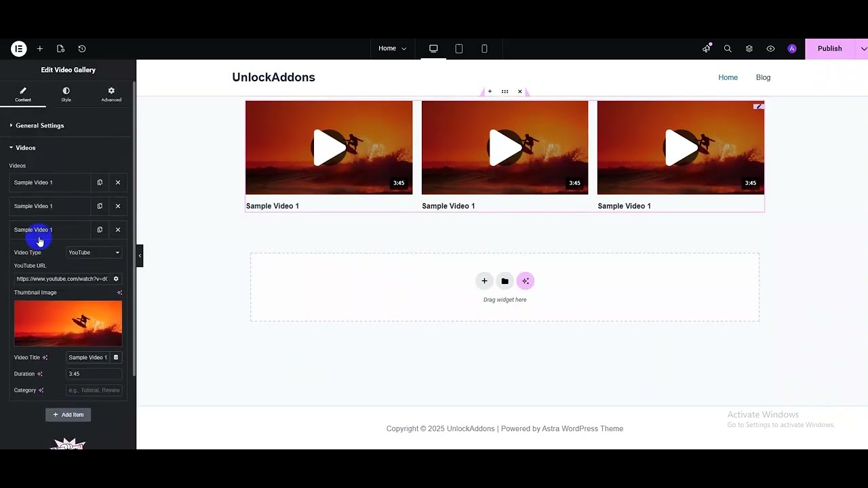The image size is (868, 488).
Task: Switch to desktop device view
Action: (433, 49)
